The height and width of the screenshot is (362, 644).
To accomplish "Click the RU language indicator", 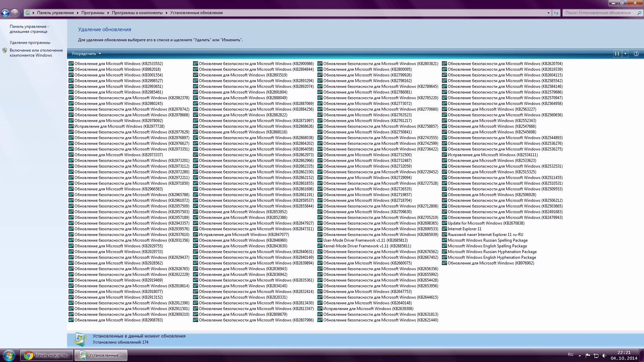I will tap(571, 355).
